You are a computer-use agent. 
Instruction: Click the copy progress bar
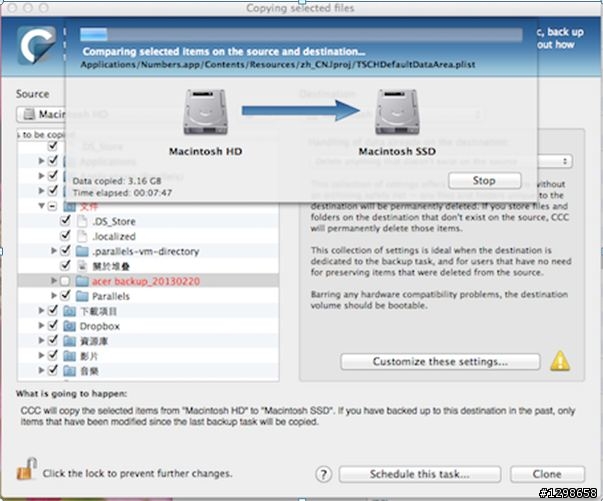pos(301,35)
